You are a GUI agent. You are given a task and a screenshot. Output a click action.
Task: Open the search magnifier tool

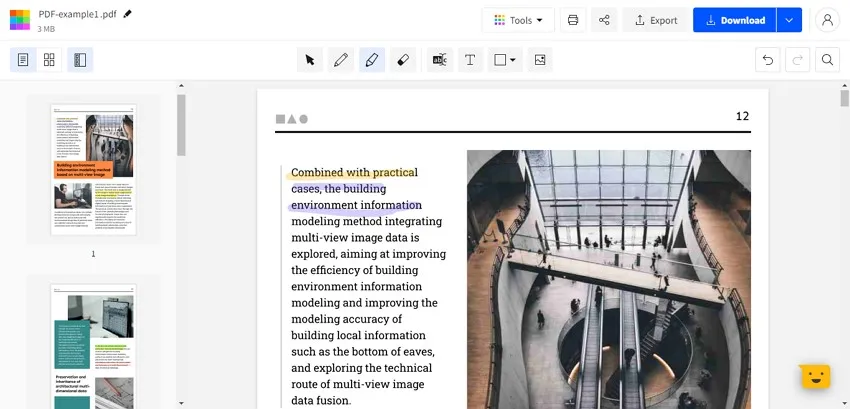827,60
